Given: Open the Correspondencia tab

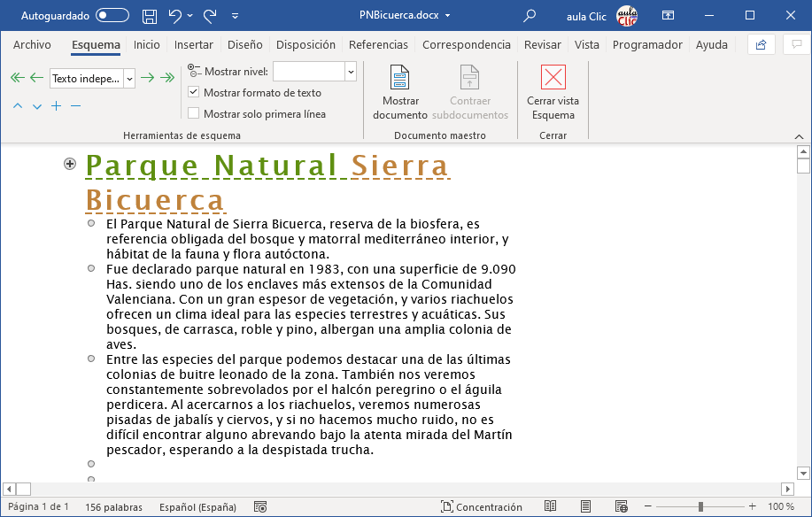Looking at the screenshot, I should pyautogui.click(x=465, y=44).
